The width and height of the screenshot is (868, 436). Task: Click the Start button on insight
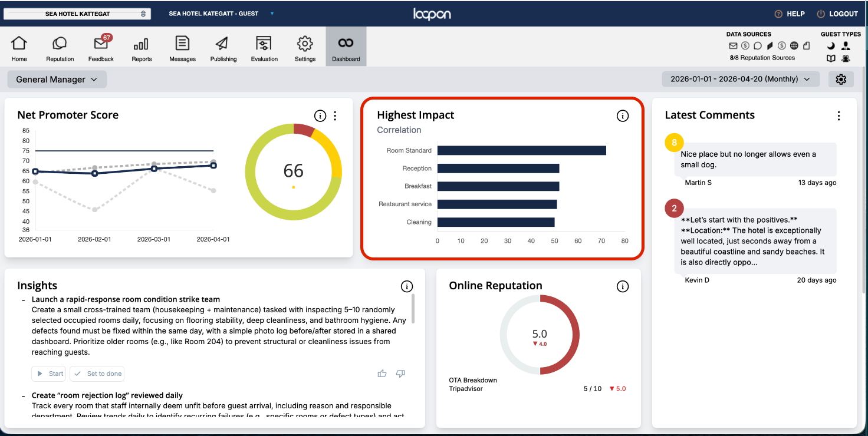(49, 374)
